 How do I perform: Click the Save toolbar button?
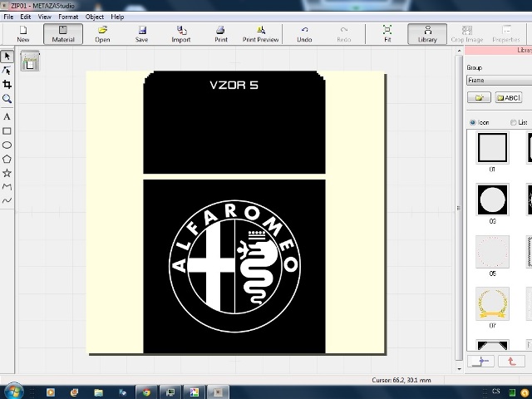(142, 34)
